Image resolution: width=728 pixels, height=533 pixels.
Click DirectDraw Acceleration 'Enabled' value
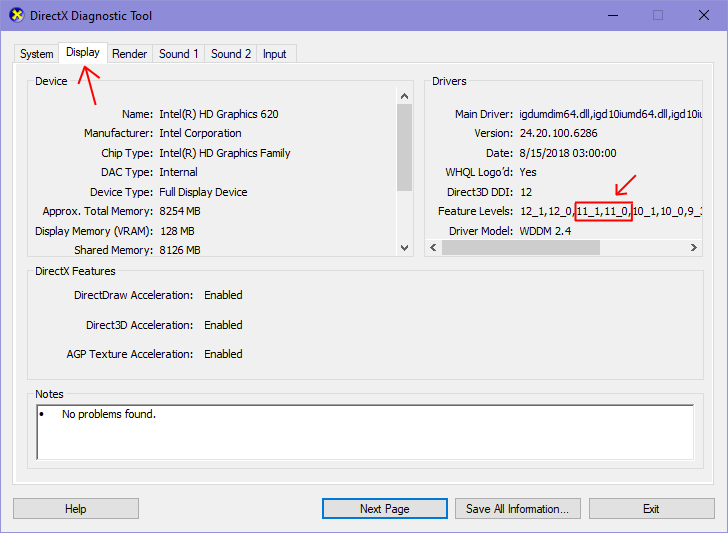[x=223, y=295]
